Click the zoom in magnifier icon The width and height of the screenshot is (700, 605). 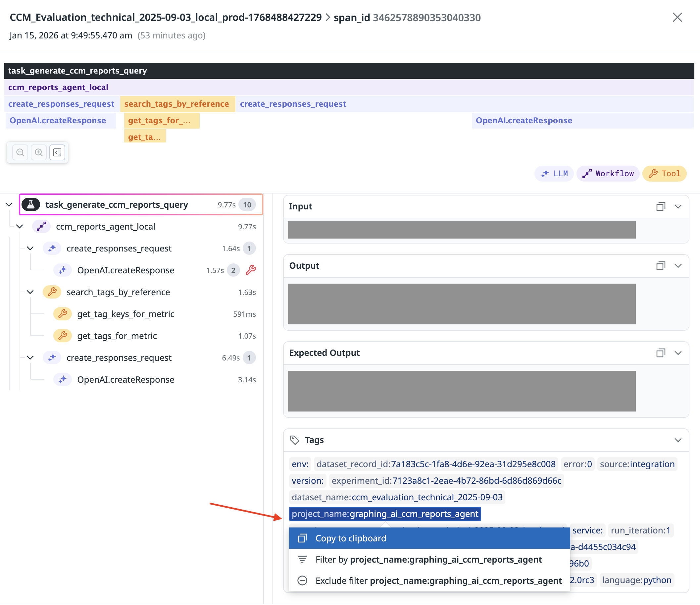tap(39, 152)
